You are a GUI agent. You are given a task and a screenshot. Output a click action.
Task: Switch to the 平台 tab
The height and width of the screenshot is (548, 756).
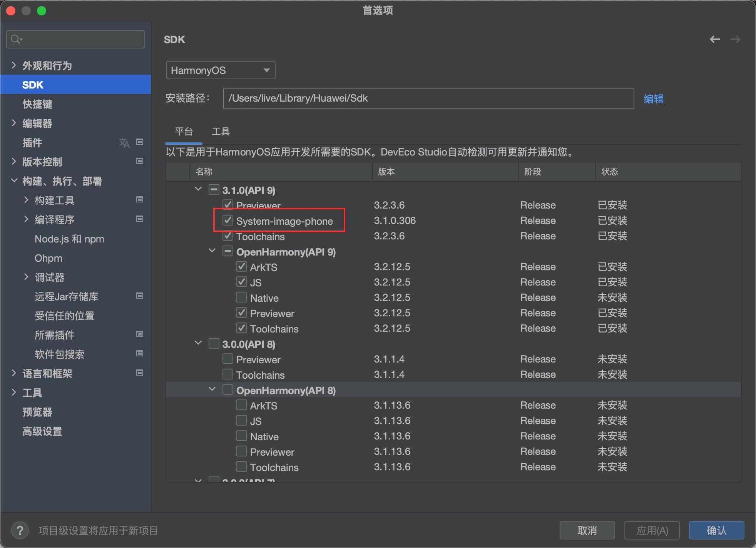click(x=184, y=132)
